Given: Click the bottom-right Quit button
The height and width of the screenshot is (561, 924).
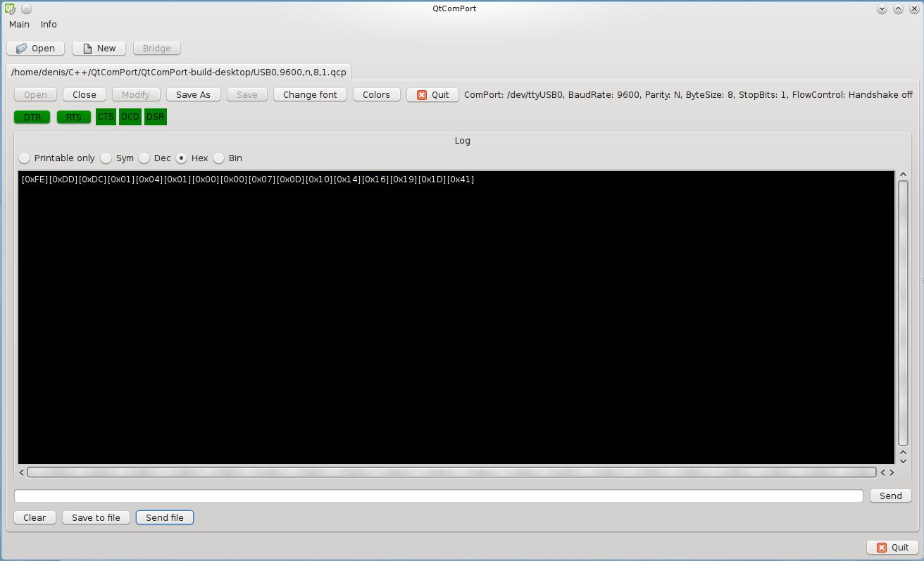Looking at the screenshot, I should [x=893, y=547].
